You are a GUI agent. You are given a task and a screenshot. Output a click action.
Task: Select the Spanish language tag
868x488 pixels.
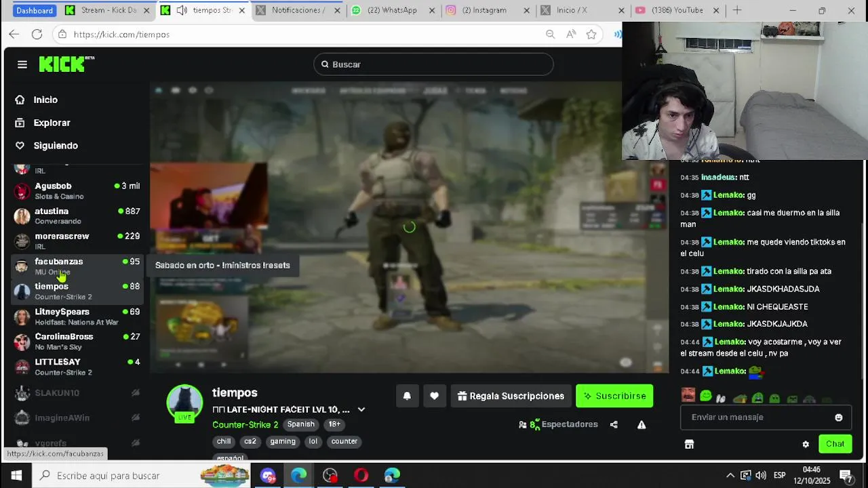click(x=300, y=424)
